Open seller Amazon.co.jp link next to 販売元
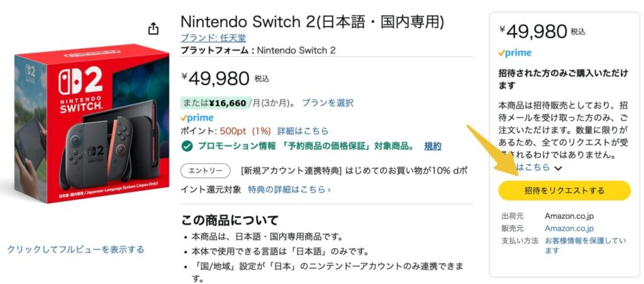Image resolution: width=644 pixels, height=284 pixels. (x=569, y=228)
